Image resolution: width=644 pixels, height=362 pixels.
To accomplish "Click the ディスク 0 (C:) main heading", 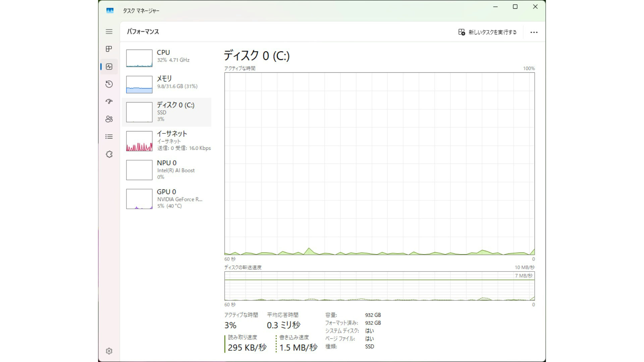I will (257, 56).
